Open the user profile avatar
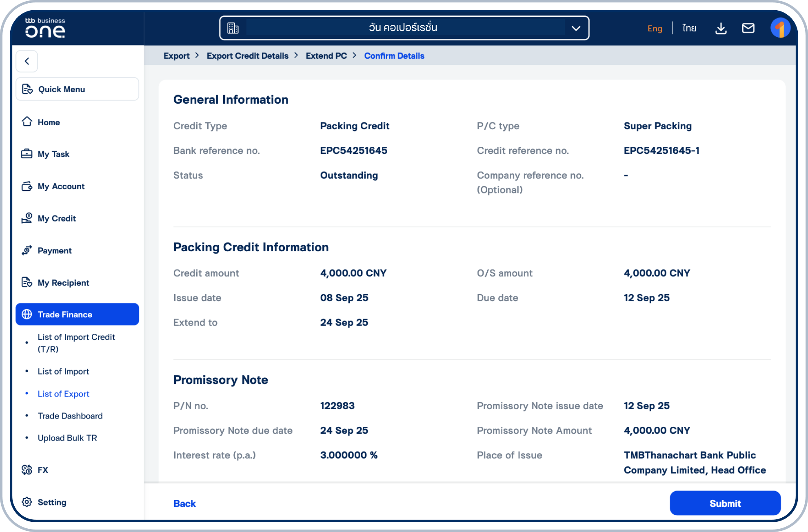The width and height of the screenshot is (808, 532). [780, 28]
